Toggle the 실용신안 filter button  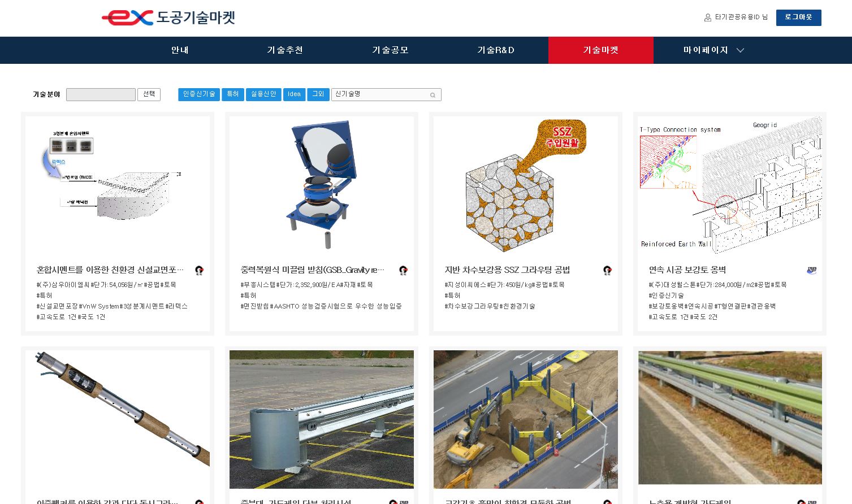tap(263, 94)
